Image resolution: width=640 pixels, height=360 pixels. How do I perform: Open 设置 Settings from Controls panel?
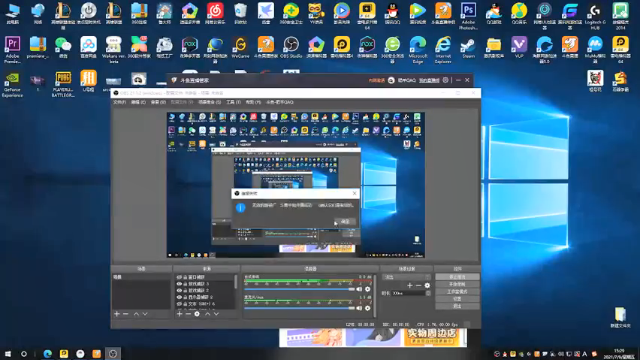(457, 299)
